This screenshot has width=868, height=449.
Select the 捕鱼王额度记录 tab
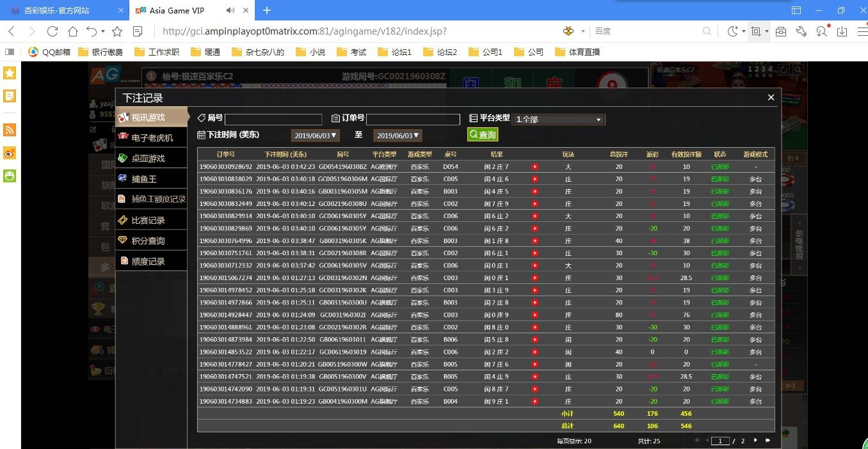(152, 199)
